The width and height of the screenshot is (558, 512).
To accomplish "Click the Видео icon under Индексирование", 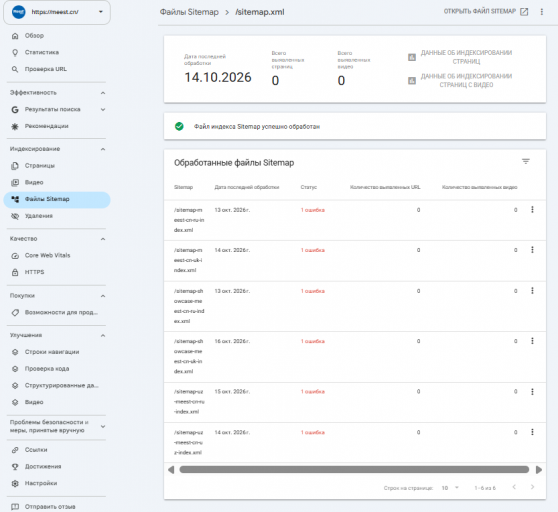I will (15, 183).
